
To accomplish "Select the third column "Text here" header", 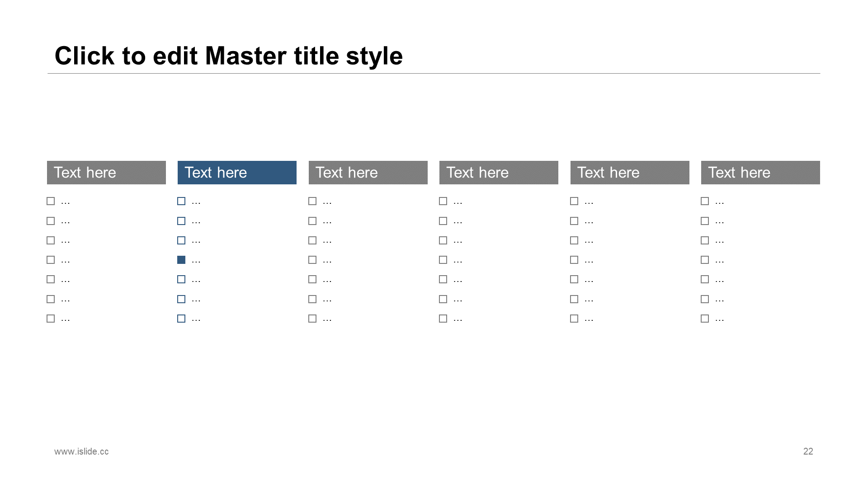I will [368, 173].
